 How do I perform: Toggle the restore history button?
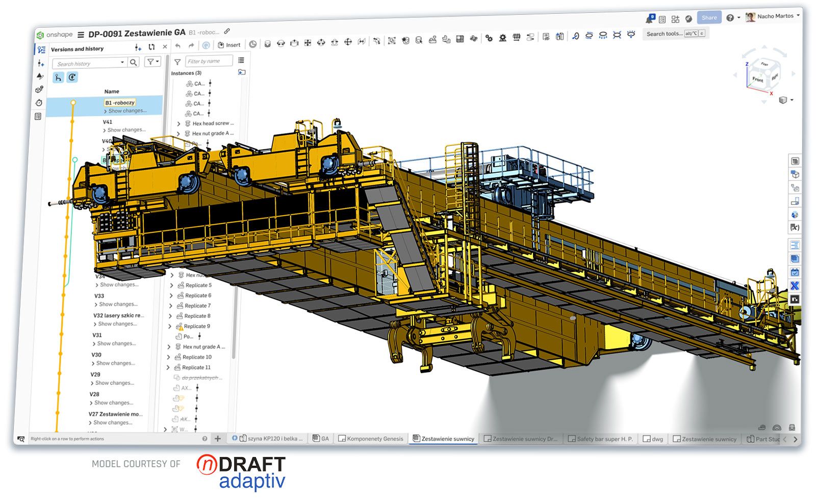pos(72,77)
